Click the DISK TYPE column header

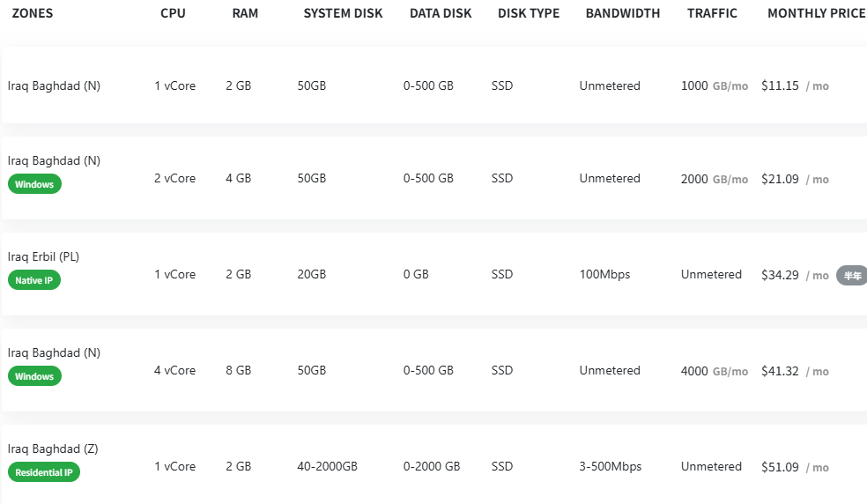pos(529,13)
